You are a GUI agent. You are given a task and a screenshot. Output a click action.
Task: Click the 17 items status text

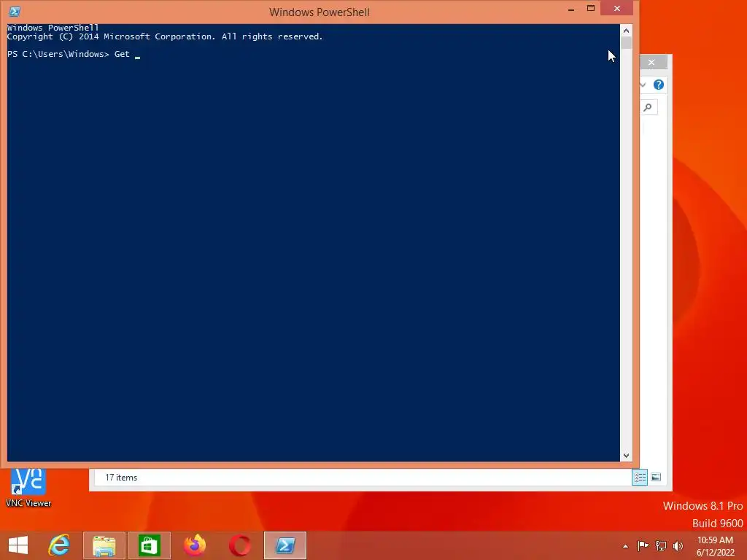121,478
